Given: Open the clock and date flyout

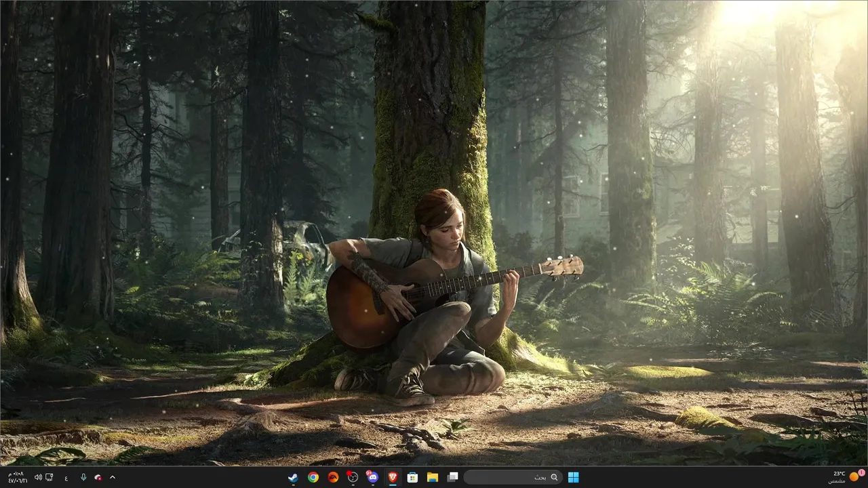Looking at the screenshot, I should pyautogui.click(x=16, y=477).
